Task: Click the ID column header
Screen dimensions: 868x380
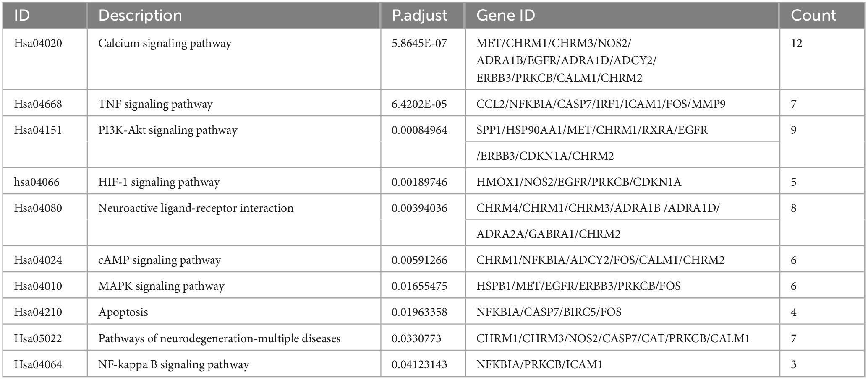Action: [x=22, y=16]
